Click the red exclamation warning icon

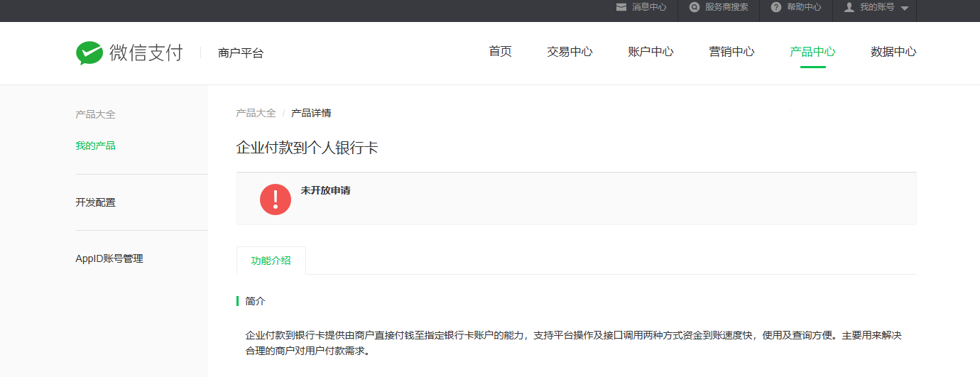(x=276, y=200)
